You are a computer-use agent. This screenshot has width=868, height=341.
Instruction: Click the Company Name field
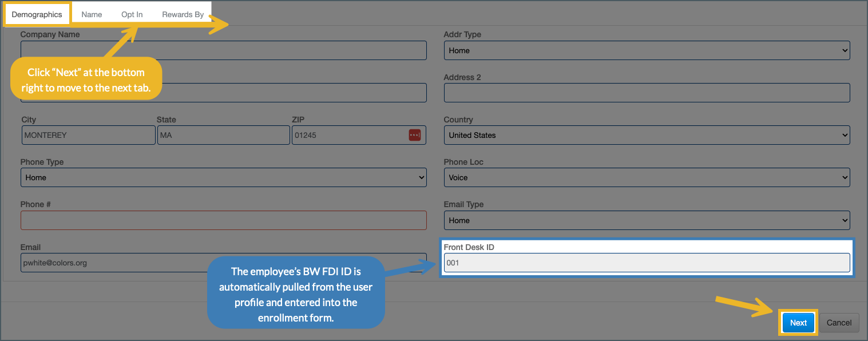coord(223,50)
